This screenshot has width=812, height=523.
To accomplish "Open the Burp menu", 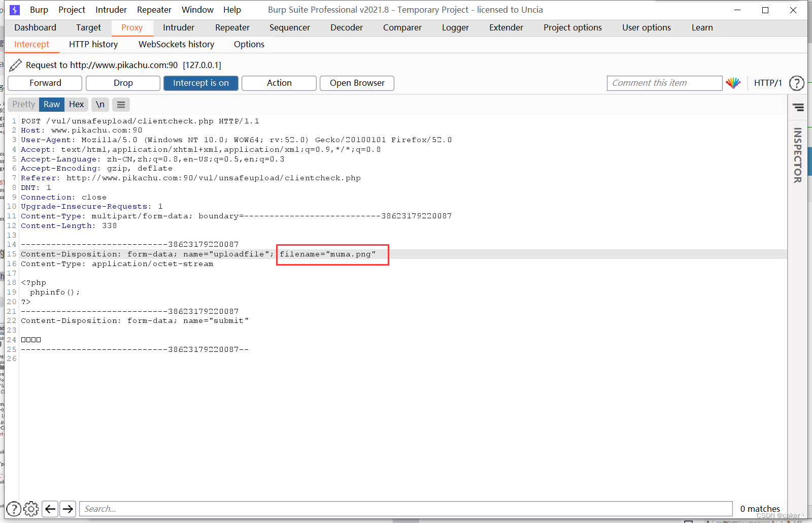I will pyautogui.click(x=39, y=10).
